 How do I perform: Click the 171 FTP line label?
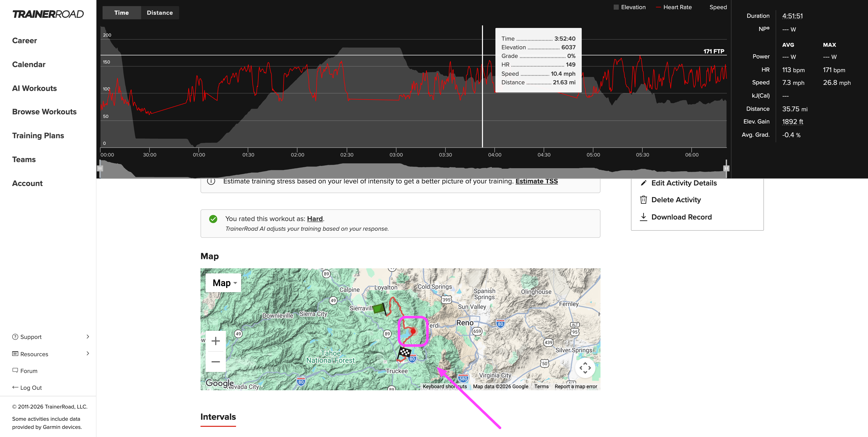point(714,51)
